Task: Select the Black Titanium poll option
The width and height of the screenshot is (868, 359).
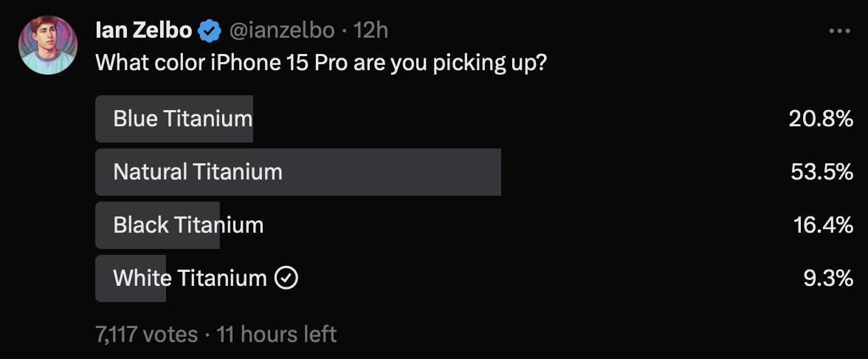Action: pos(188,225)
